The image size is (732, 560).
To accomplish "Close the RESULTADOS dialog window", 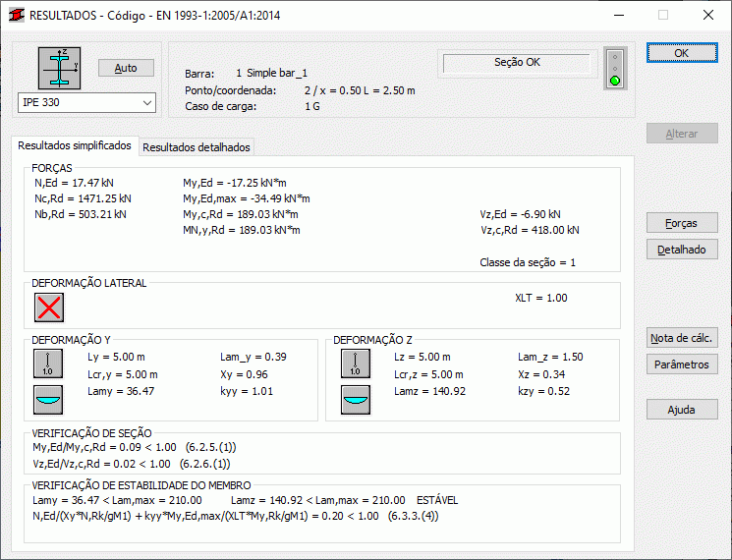I will [708, 15].
